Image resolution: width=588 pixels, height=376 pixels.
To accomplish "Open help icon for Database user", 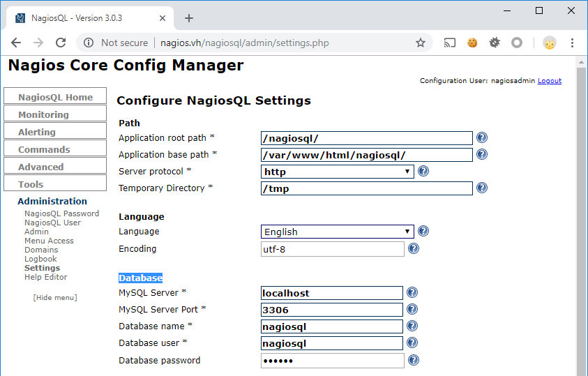I will click(412, 343).
